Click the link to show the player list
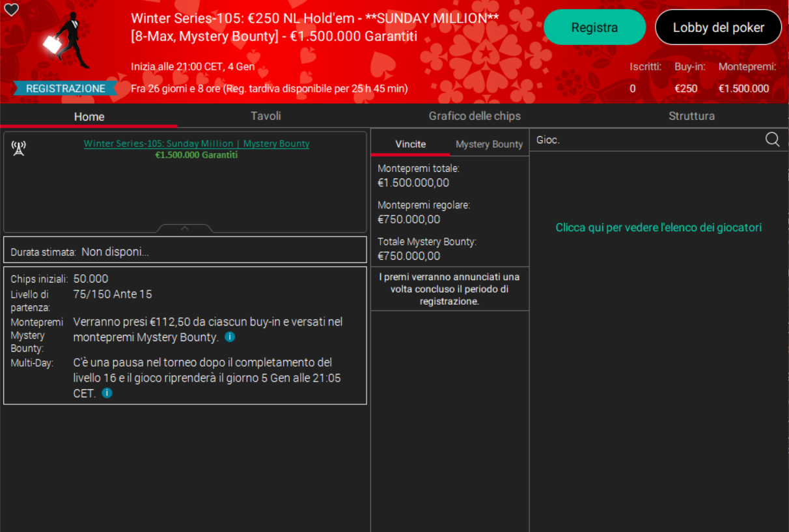This screenshot has width=789, height=532. coord(658,227)
